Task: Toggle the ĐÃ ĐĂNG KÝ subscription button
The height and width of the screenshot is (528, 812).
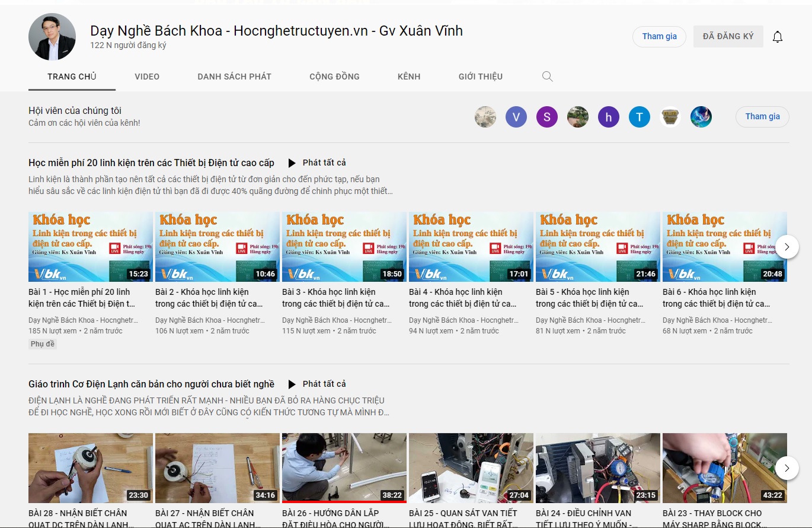Action: coord(728,37)
